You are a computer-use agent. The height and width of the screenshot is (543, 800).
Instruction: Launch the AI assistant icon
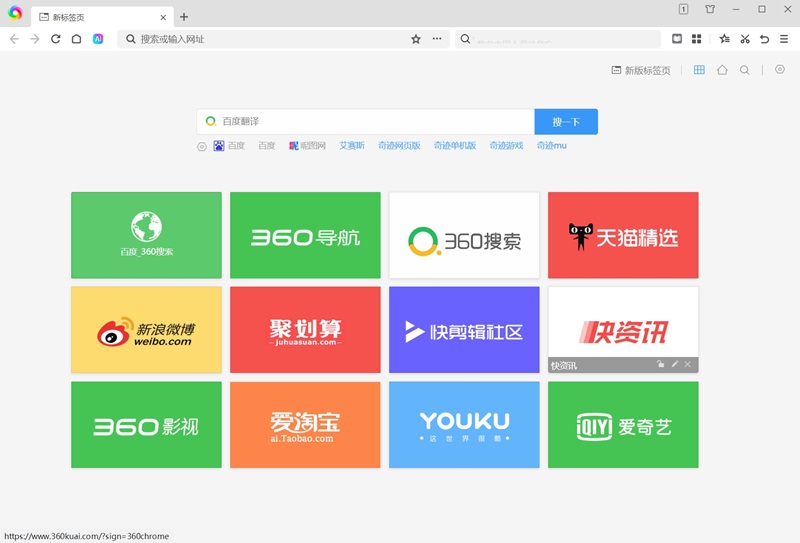click(x=98, y=39)
